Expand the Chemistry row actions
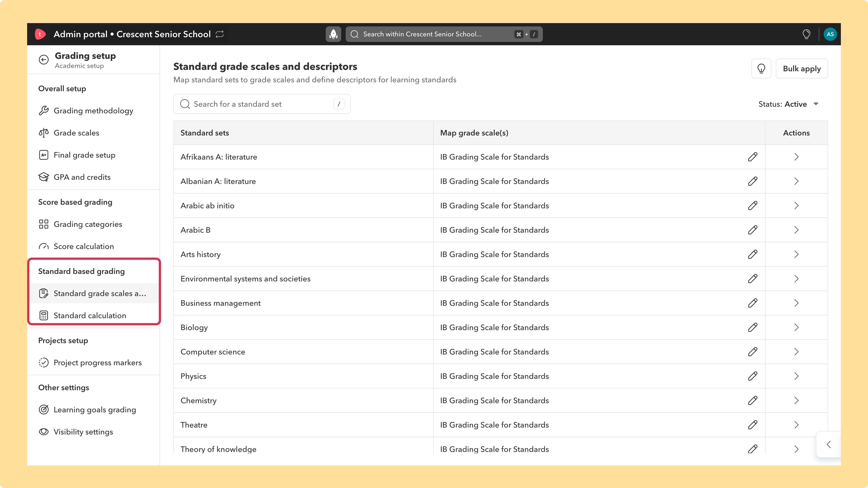 pyautogui.click(x=796, y=400)
